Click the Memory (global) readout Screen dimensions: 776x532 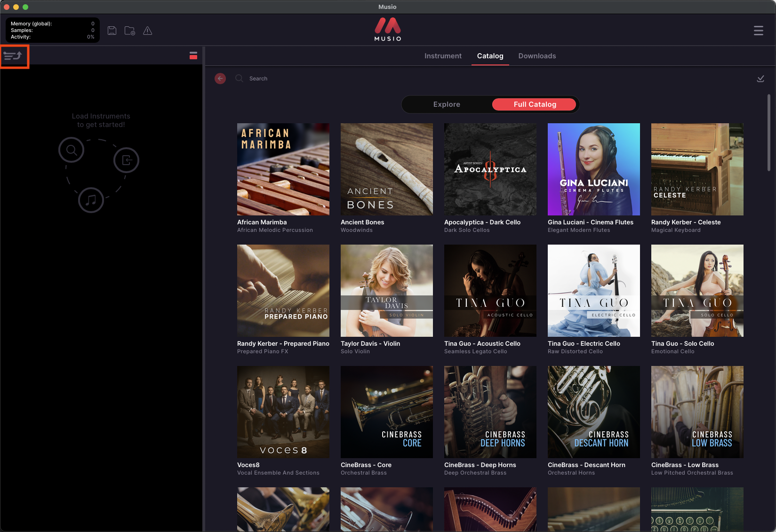pyautogui.click(x=52, y=24)
